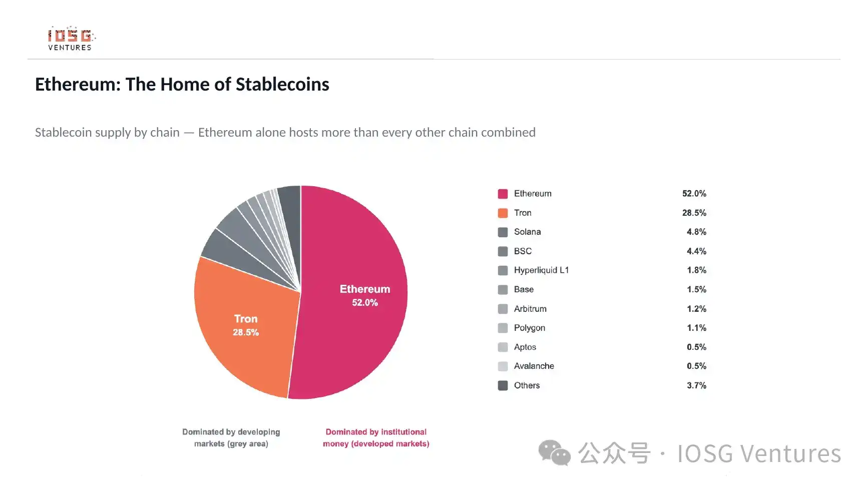Click the Polygon legend label
The image size is (868, 488).
point(530,328)
